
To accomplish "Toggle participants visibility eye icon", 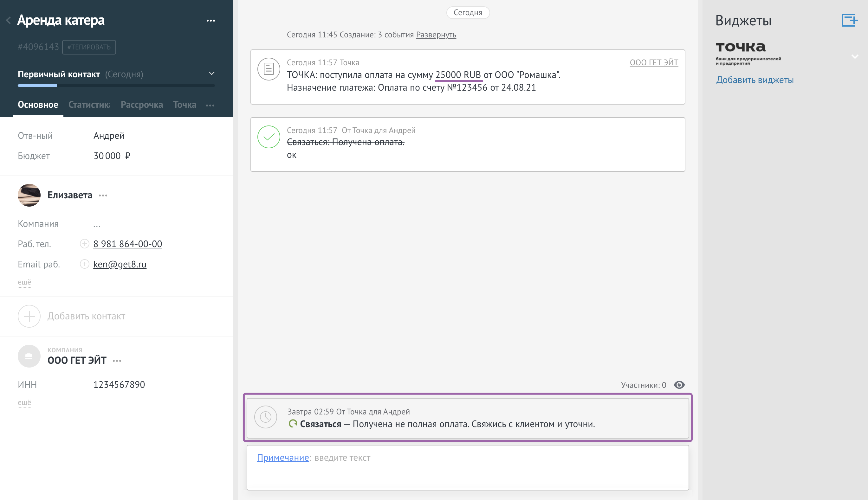I will [679, 385].
